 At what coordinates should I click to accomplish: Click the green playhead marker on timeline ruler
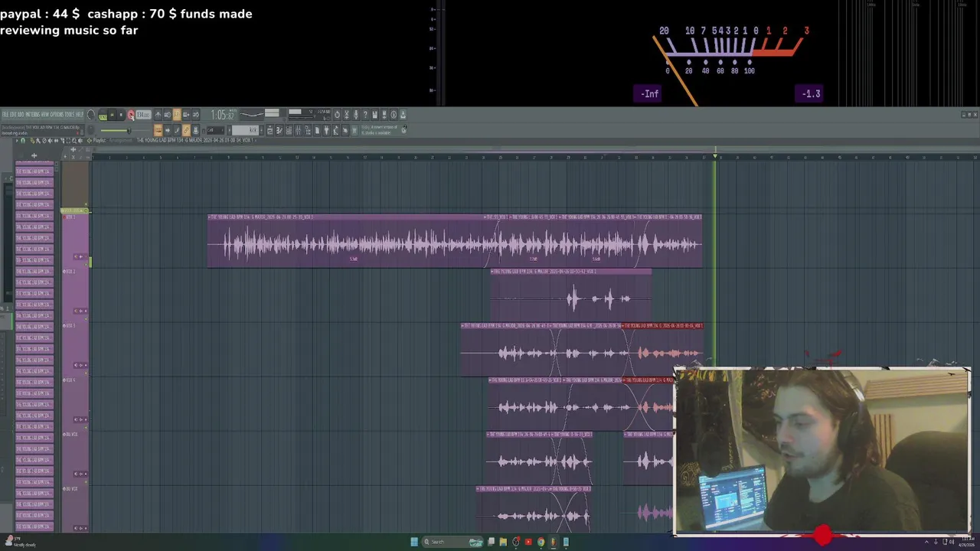pos(715,156)
